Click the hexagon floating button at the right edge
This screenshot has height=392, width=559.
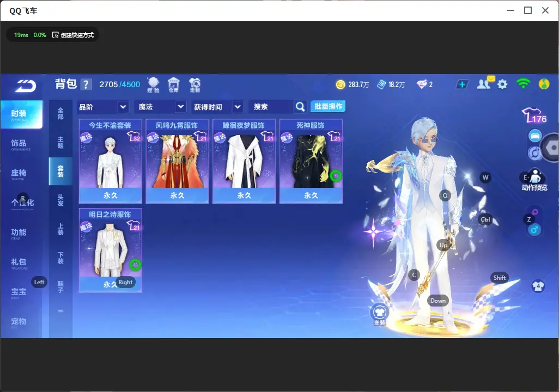[551, 148]
